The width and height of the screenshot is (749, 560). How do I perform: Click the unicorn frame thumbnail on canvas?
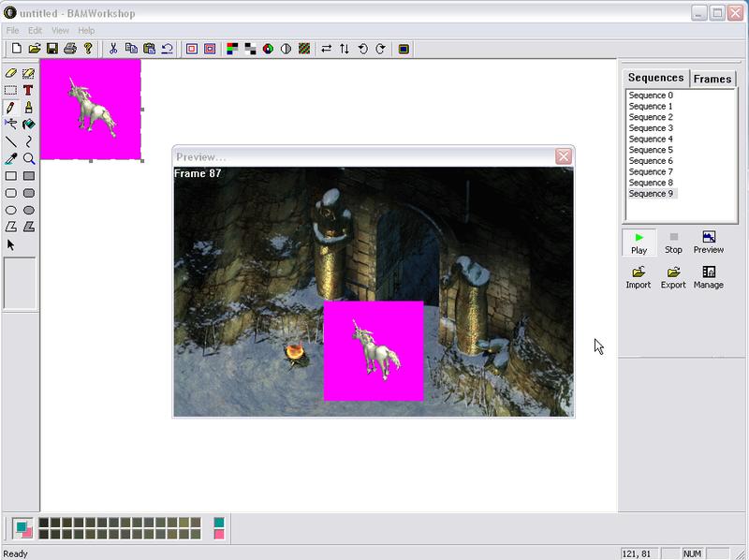[91, 110]
